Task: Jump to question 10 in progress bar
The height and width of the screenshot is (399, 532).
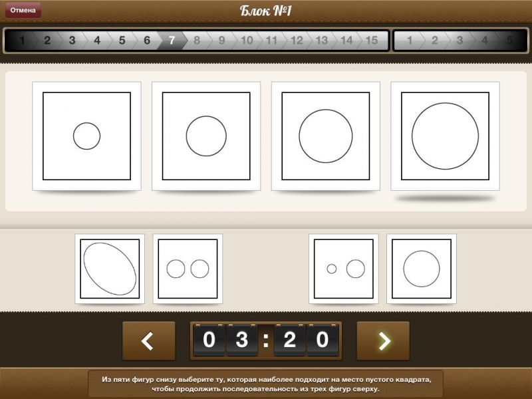Action: click(x=247, y=41)
